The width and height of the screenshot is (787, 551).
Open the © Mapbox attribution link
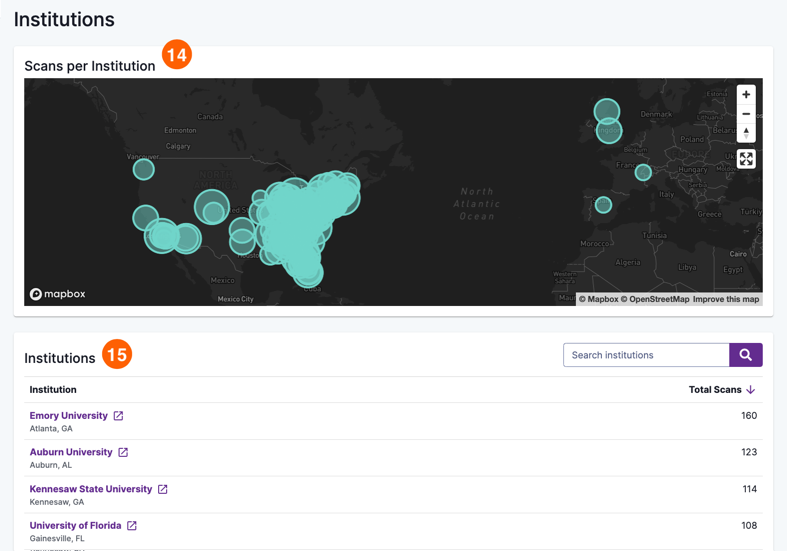click(x=598, y=299)
